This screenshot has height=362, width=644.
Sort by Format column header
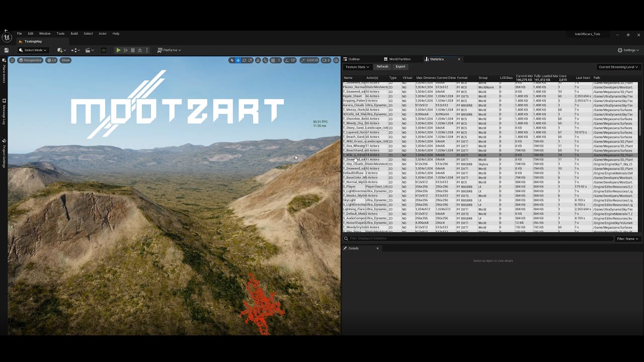coord(462,78)
